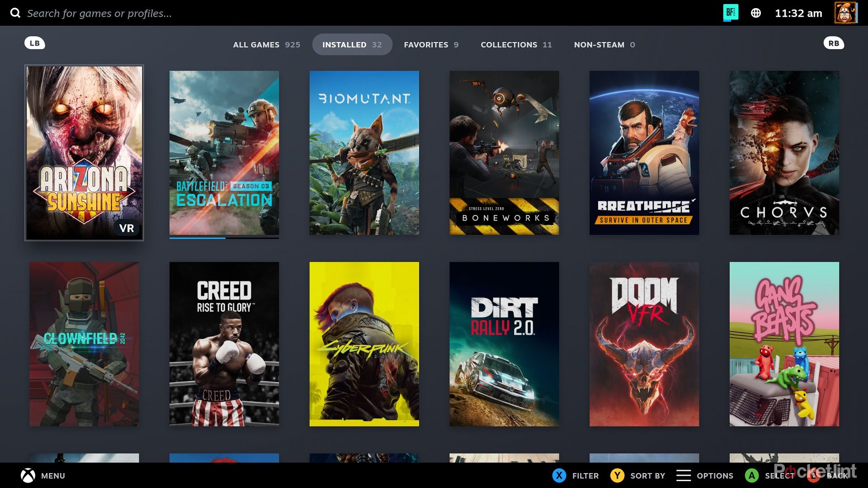This screenshot has height=488, width=868.
Task: Open Cyberpunk 2077 game page
Action: (363, 344)
